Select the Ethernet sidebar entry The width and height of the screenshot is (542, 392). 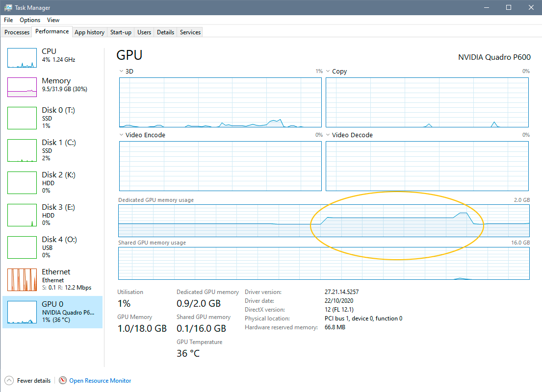(x=52, y=280)
